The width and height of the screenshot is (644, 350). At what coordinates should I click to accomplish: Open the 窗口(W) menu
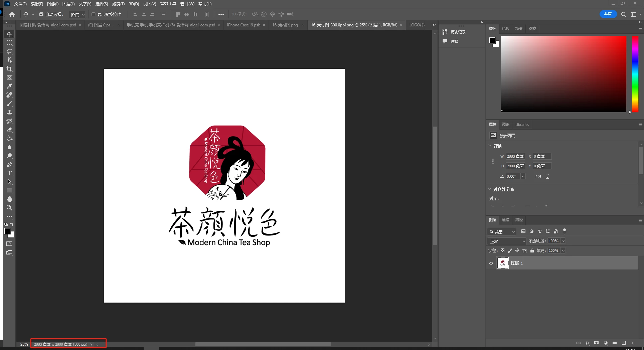(x=187, y=4)
